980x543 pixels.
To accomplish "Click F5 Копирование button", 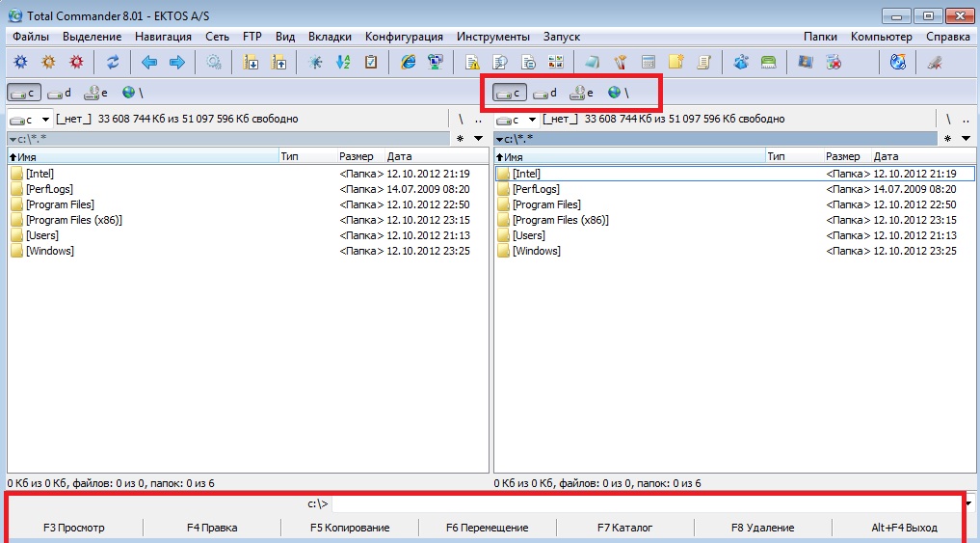I will pos(350,528).
